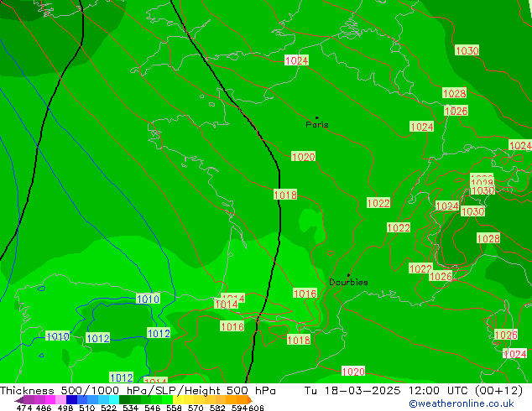
Task: Click the red 1020 isobar label nearest Paris
Action: click(x=303, y=157)
